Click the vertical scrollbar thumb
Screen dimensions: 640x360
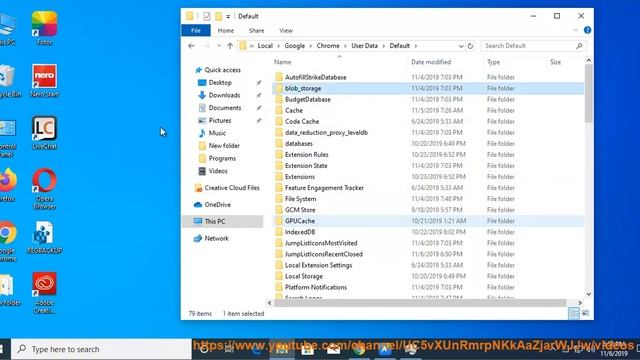(x=589, y=93)
